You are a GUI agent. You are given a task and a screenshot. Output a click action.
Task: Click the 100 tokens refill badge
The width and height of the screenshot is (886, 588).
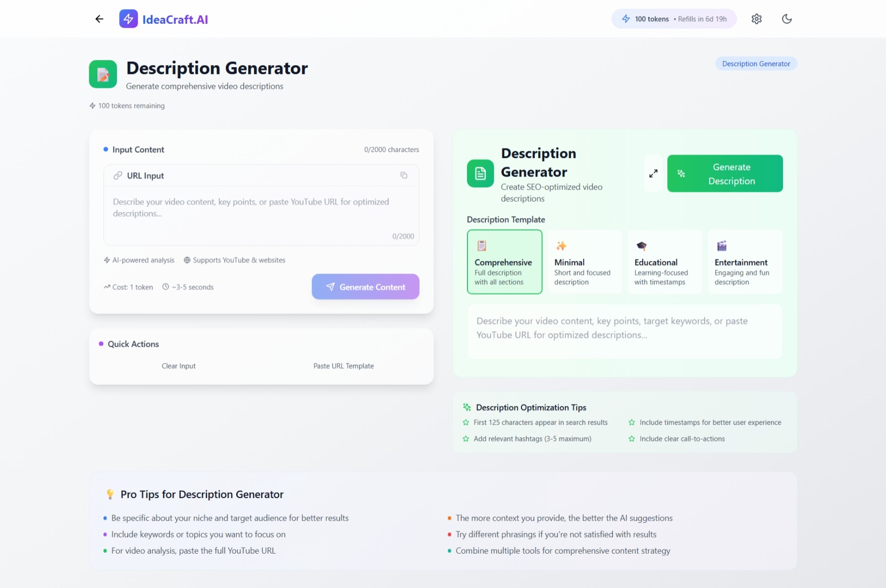tap(673, 19)
